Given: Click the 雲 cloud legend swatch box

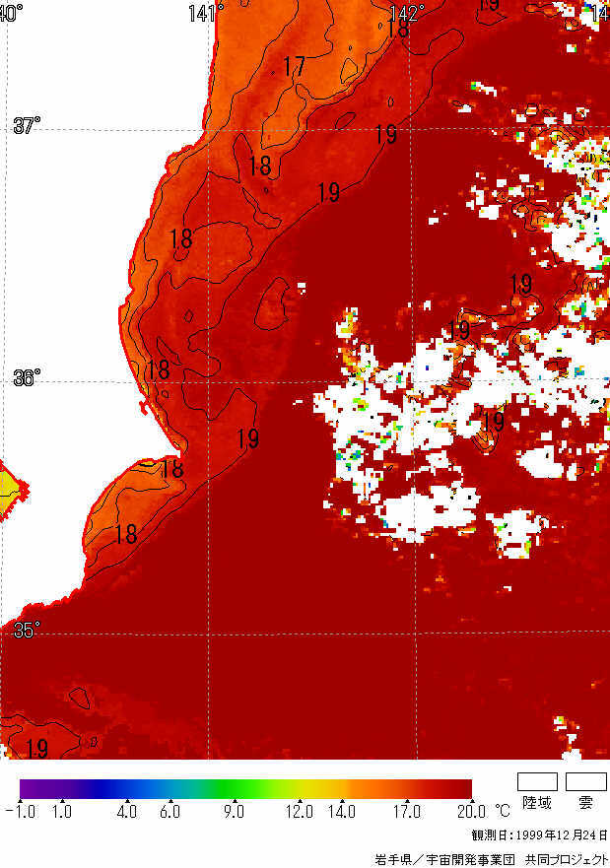Looking at the screenshot, I should [x=586, y=781].
